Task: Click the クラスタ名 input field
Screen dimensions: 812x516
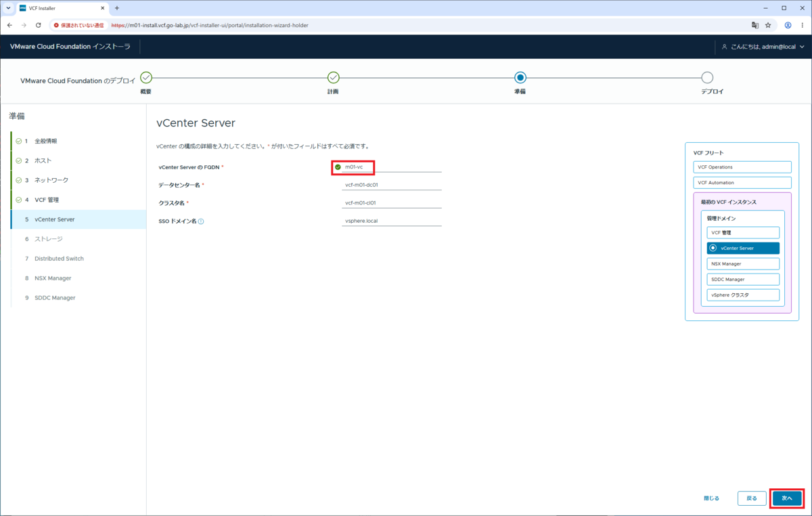Action: (392, 202)
